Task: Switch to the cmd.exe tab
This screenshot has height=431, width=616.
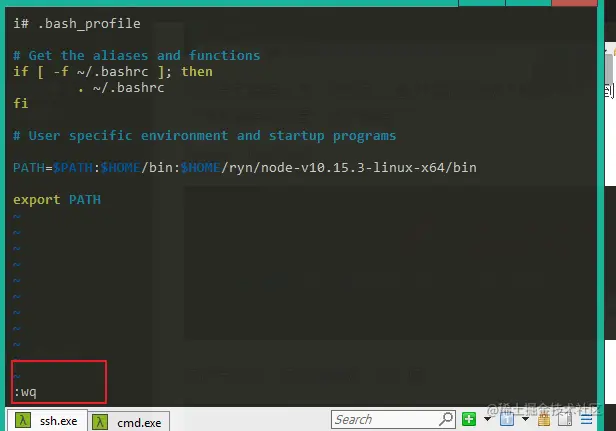Action: [x=129, y=422]
